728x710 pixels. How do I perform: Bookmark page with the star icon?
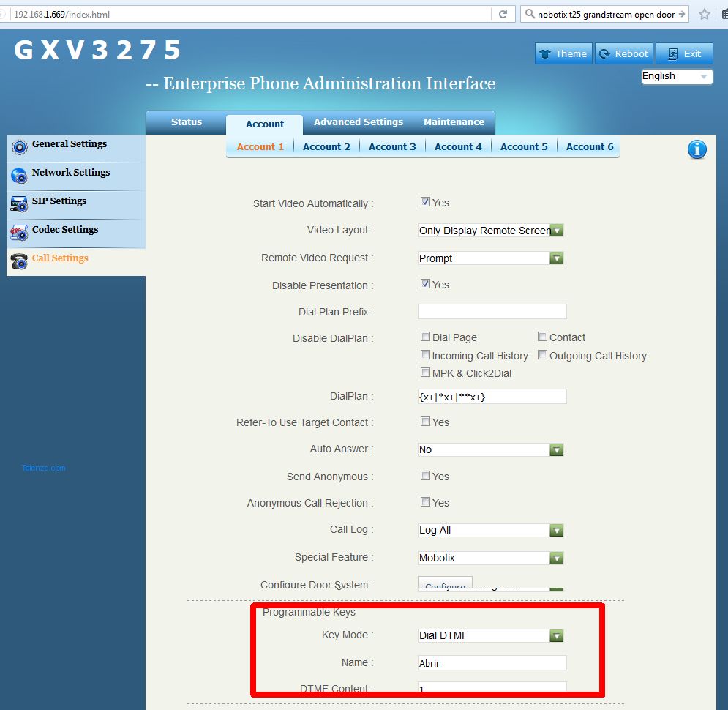704,14
